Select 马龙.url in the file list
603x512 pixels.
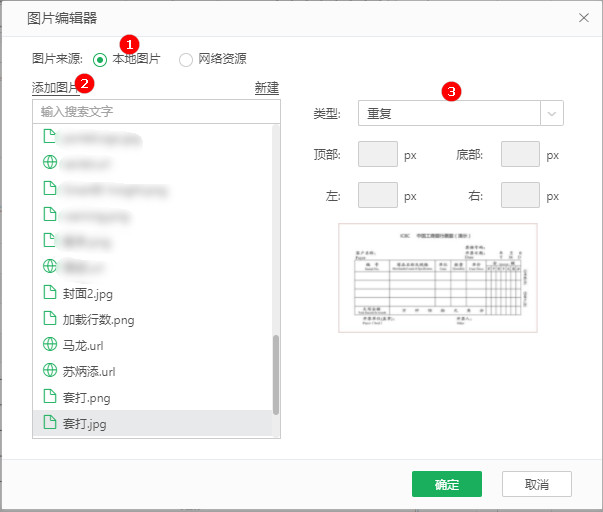pyautogui.click(x=152, y=345)
